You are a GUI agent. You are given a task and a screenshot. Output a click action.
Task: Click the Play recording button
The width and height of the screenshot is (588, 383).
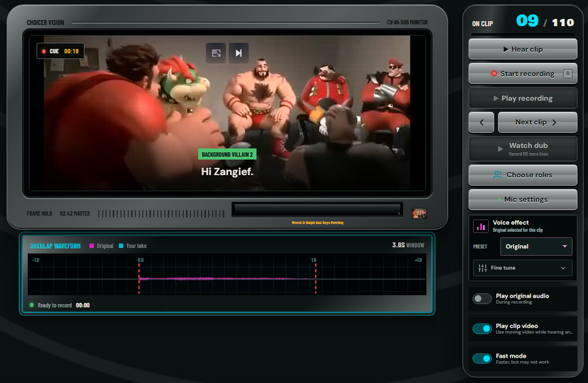522,98
